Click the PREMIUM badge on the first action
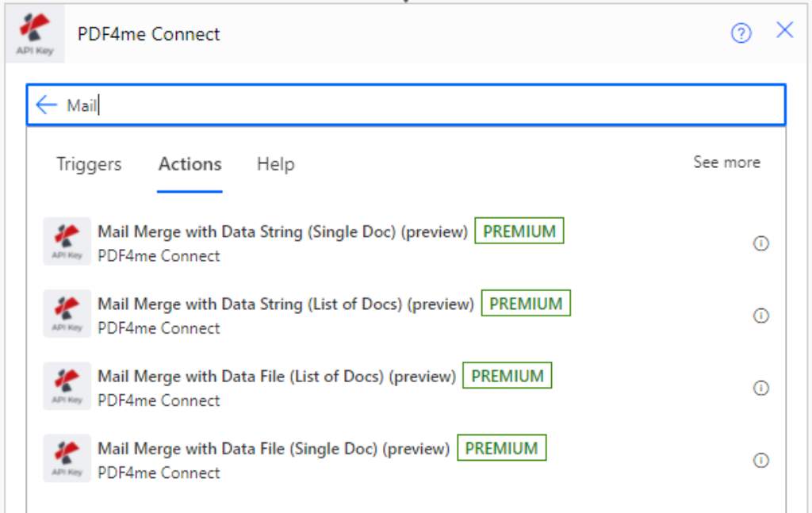This screenshot has height=513, width=812. click(519, 231)
